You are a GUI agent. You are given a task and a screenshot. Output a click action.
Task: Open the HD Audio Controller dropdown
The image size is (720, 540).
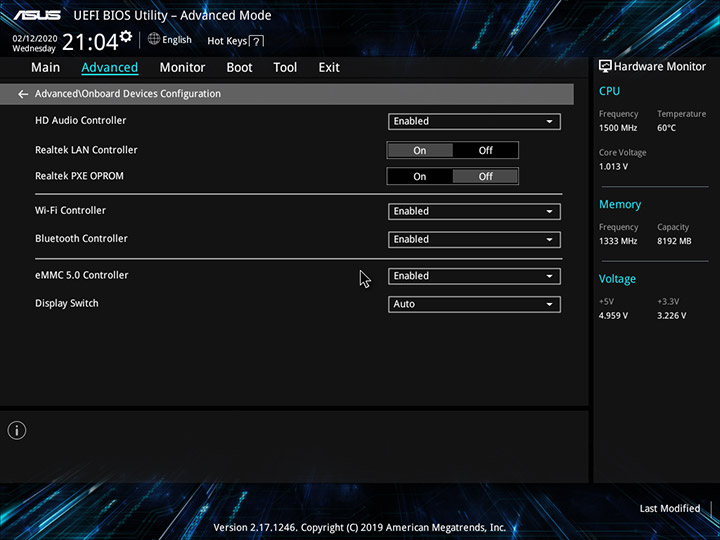474,122
